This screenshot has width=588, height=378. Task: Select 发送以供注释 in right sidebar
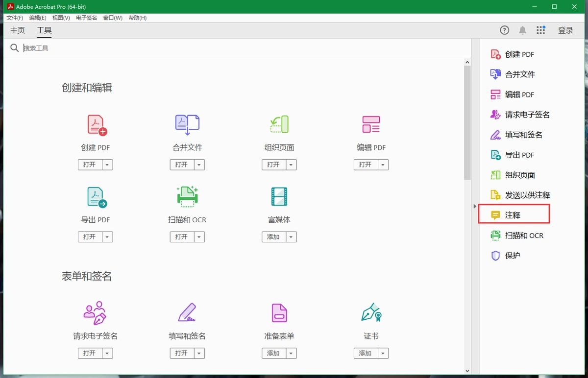coord(520,195)
